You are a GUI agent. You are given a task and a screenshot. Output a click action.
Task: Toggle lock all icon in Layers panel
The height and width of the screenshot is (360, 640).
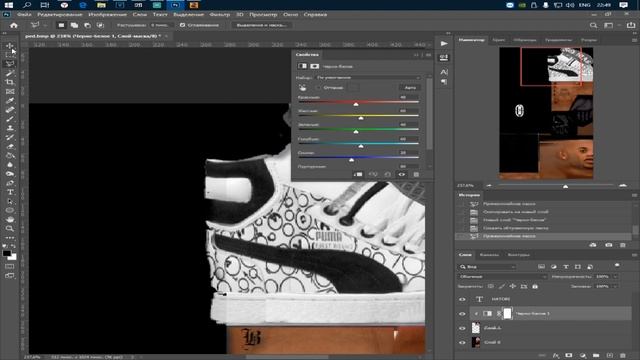[535, 287]
